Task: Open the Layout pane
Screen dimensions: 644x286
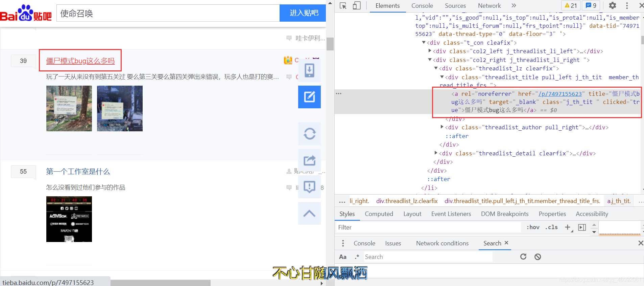Action: click(412, 214)
